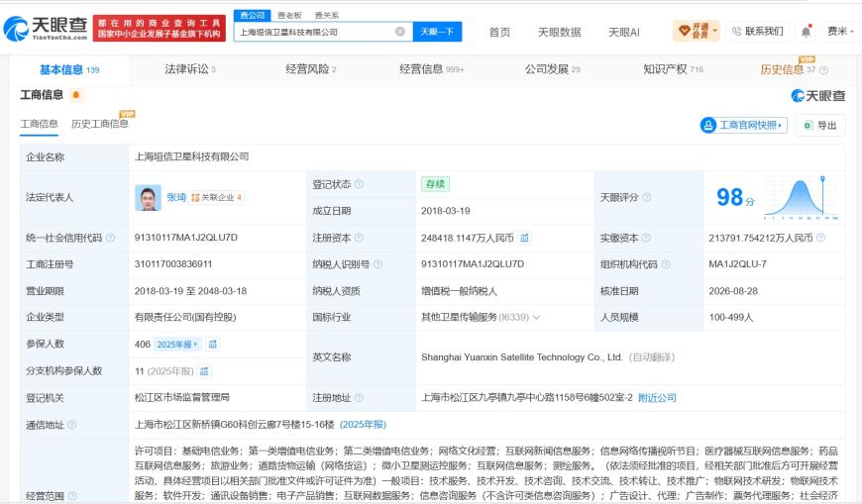Screen dimensions: 862x504
Task: Click the 松江区市场监督管理局 value
Action: tap(182, 397)
